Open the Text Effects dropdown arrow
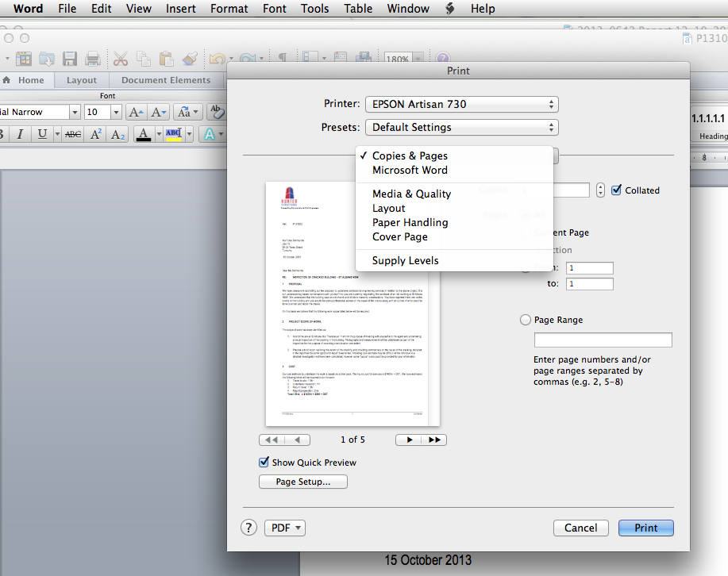Image resolution: width=728 pixels, height=576 pixels. click(x=221, y=134)
